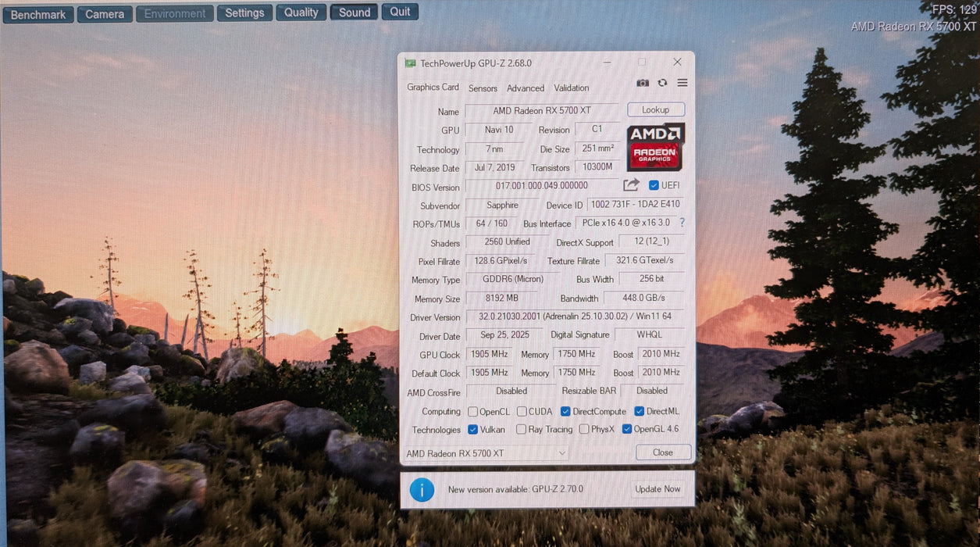This screenshot has width=980, height=547.
Task: Click the Release Date value "Jul 7, 2019"
Action: point(495,167)
